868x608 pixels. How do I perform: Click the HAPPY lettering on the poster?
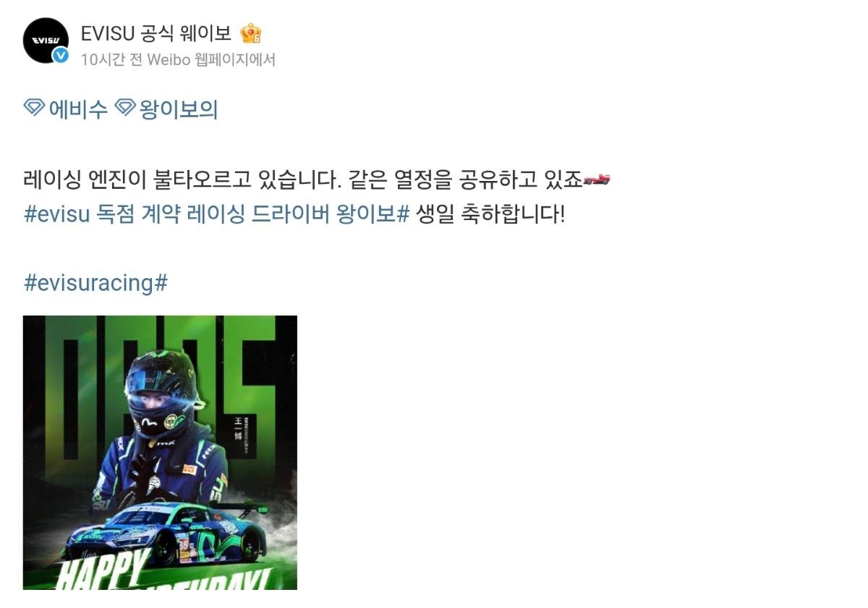pyautogui.click(x=103, y=570)
